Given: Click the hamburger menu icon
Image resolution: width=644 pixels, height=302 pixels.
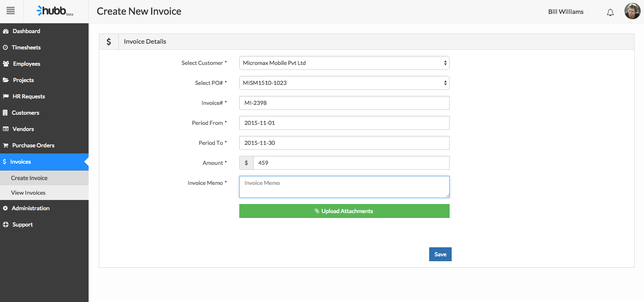Looking at the screenshot, I should (x=11, y=11).
